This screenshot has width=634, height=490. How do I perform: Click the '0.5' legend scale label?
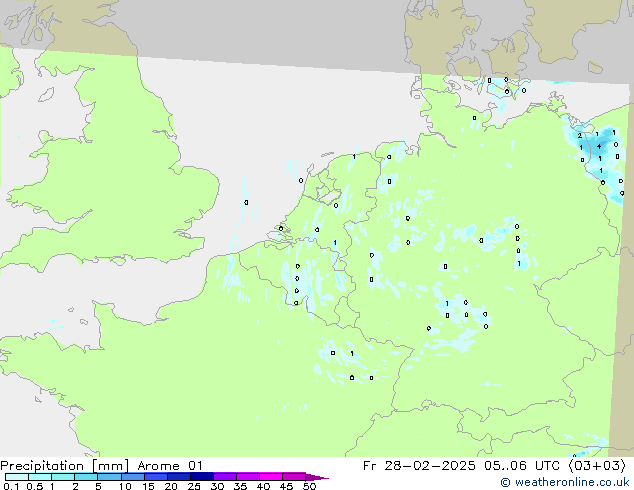(35, 486)
